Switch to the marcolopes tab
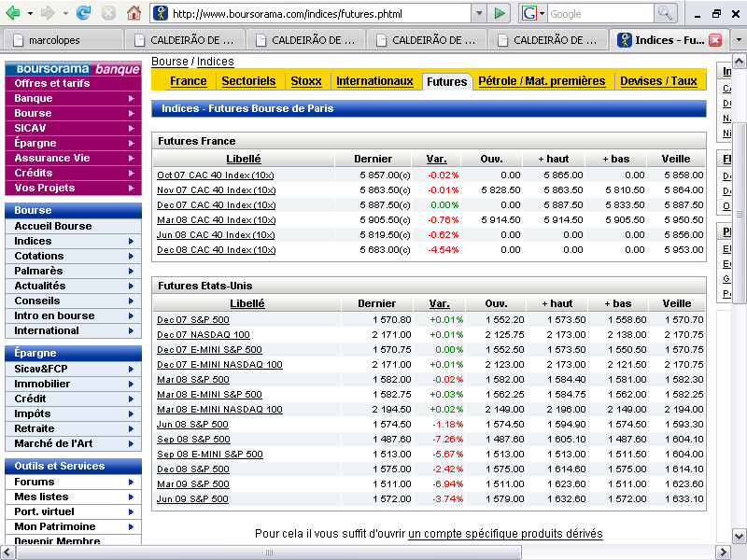Viewport: 747px width, 560px height. point(62,40)
